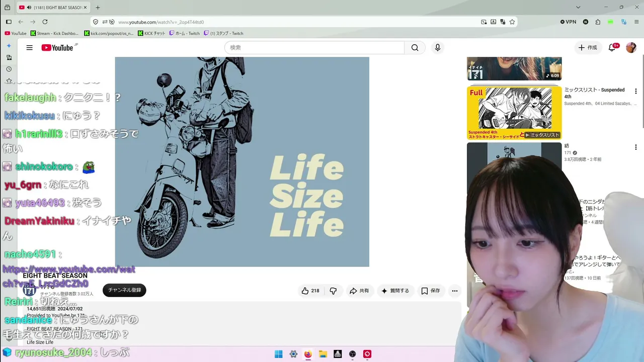644x362 pixels.
Task: Click the blue translate extension icon
Action: point(624,22)
